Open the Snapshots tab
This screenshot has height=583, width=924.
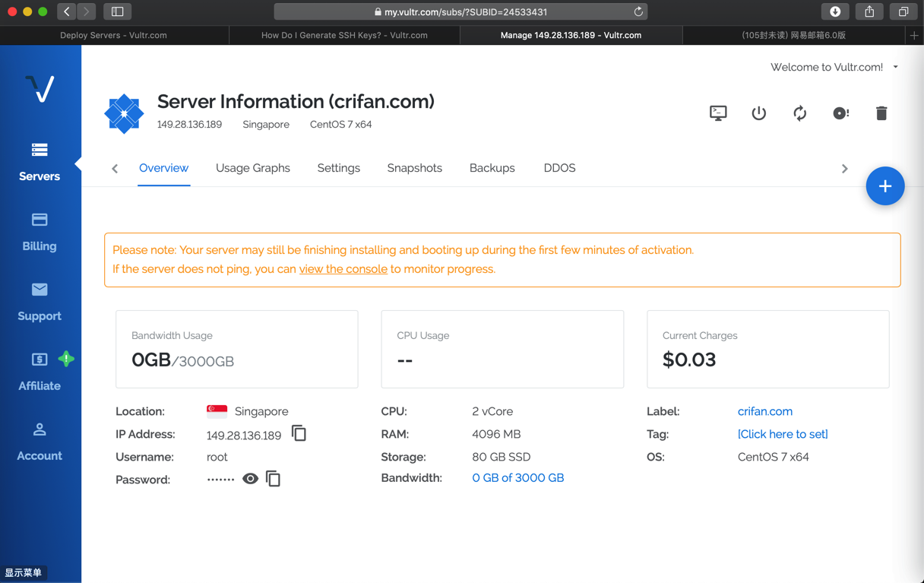414,168
